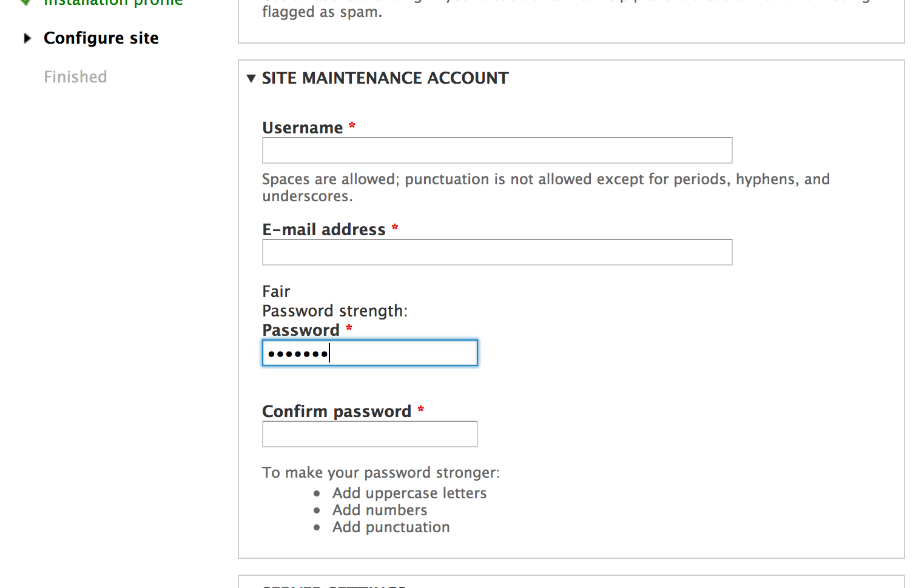Select the Password field containing dots
Image resolution: width=916 pixels, height=588 pixels.
[369, 352]
